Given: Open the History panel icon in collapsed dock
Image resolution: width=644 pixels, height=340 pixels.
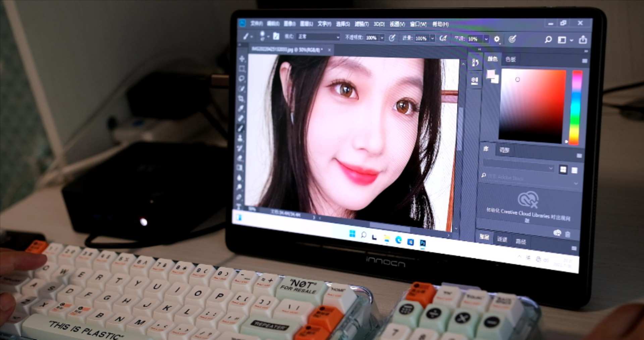Looking at the screenshot, I should click(475, 62).
